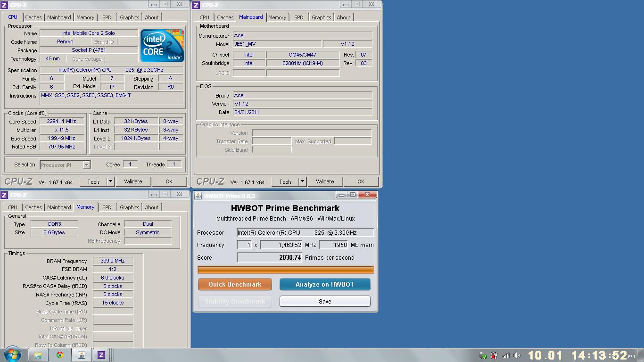Image resolution: width=644 pixels, height=362 pixels.
Task: Click Rated FSB value 797.95 MHz
Action: click(62, 147)
